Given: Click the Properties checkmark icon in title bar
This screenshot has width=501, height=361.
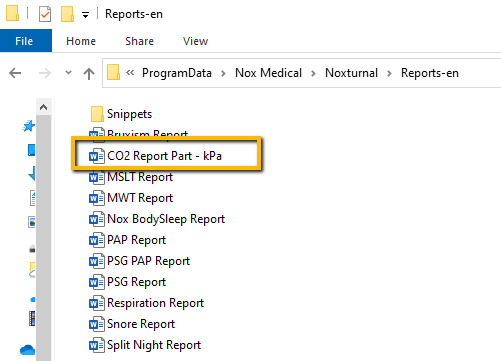Looking at the screenshot, I should pyautogui.click(x=45, y=14).
